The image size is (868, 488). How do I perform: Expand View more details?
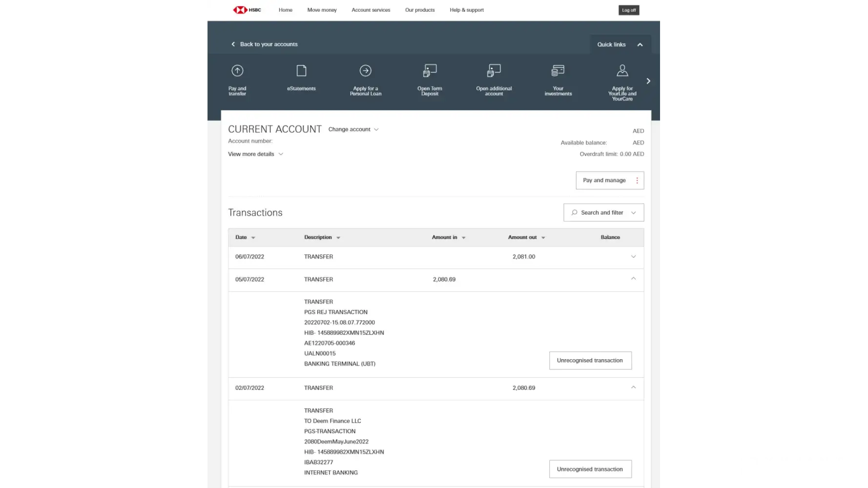click(255, 154)
